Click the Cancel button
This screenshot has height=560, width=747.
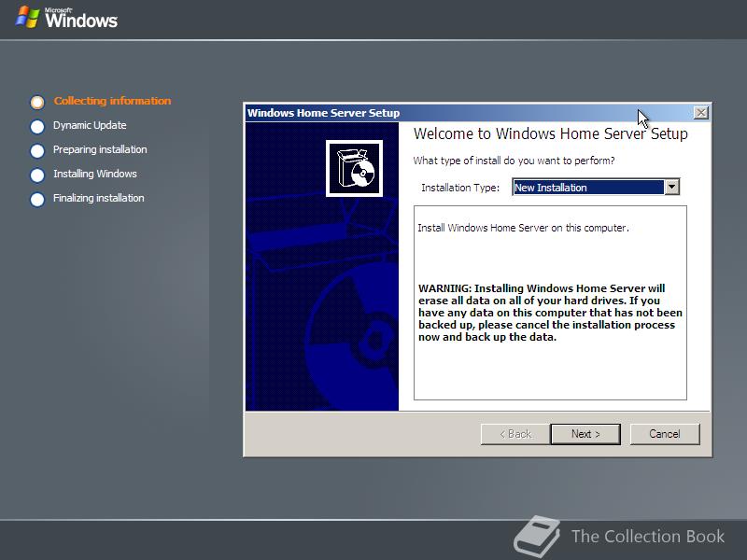(665, 434)
